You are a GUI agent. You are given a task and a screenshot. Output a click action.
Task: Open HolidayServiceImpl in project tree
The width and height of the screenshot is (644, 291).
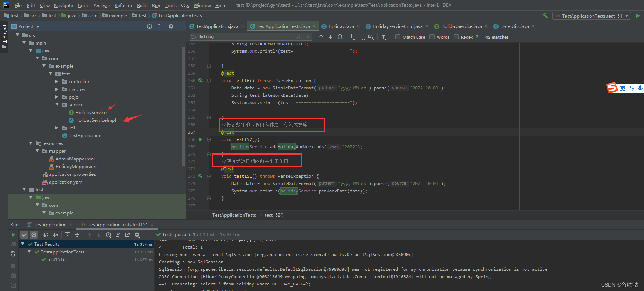pyautogui.click(x=96, y=120)
